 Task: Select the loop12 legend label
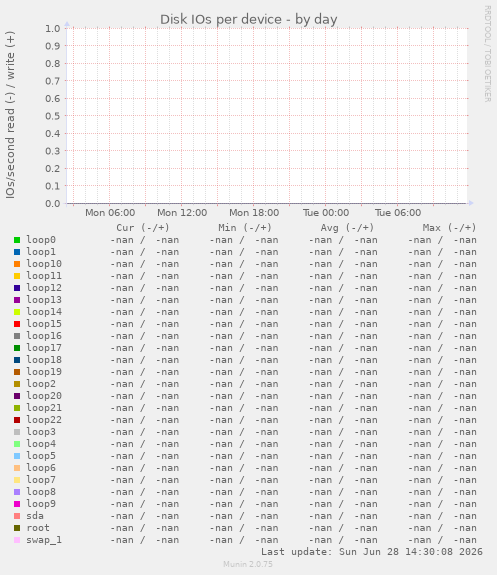[x=44, y=288]
